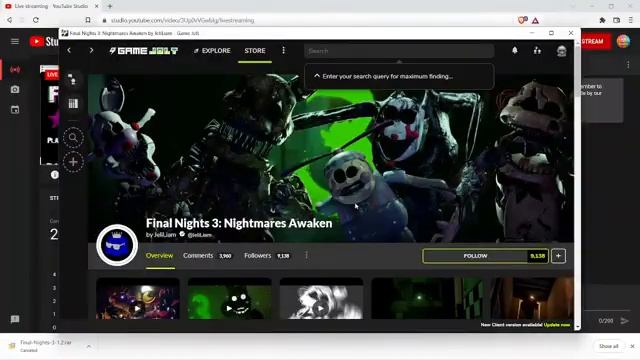Play the green-character video thumbnail
640x360 pixels.
tap(229, 299)
